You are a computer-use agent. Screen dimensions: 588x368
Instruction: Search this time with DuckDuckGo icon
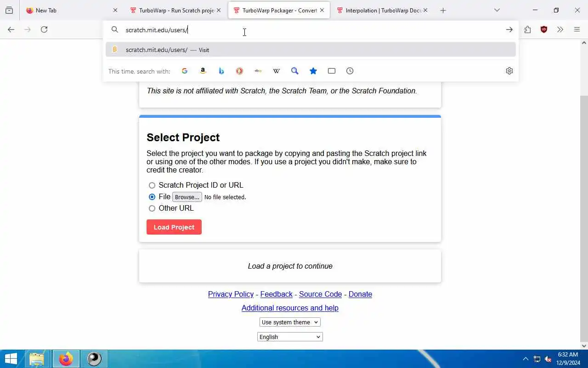point(239,71)
